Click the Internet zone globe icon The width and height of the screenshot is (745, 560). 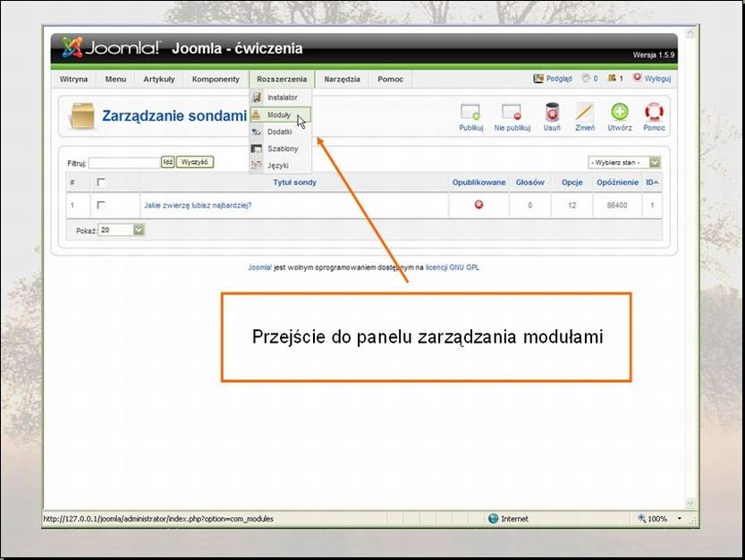[x=493, y=518]
